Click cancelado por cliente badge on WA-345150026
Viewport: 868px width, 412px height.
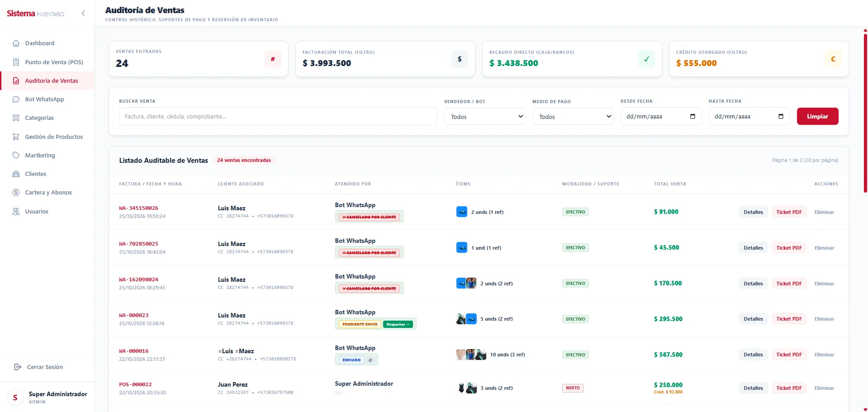(x=369, y=217)
